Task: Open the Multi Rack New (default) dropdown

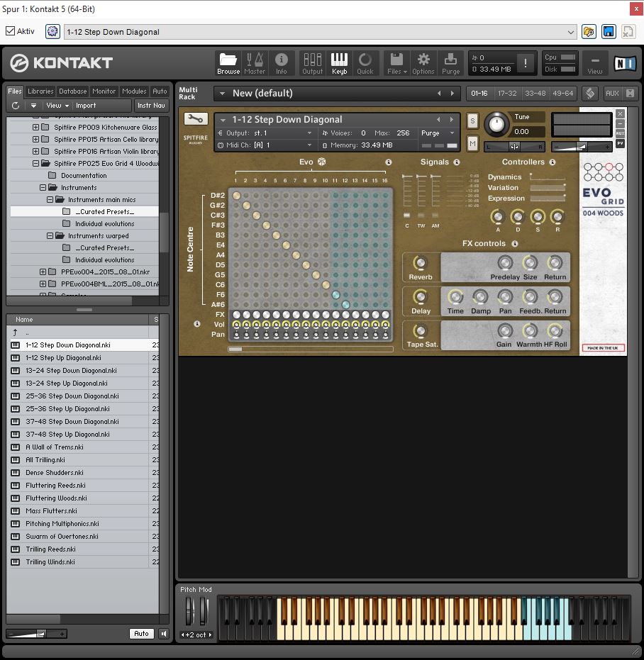Action: click(x=223, y=94)
